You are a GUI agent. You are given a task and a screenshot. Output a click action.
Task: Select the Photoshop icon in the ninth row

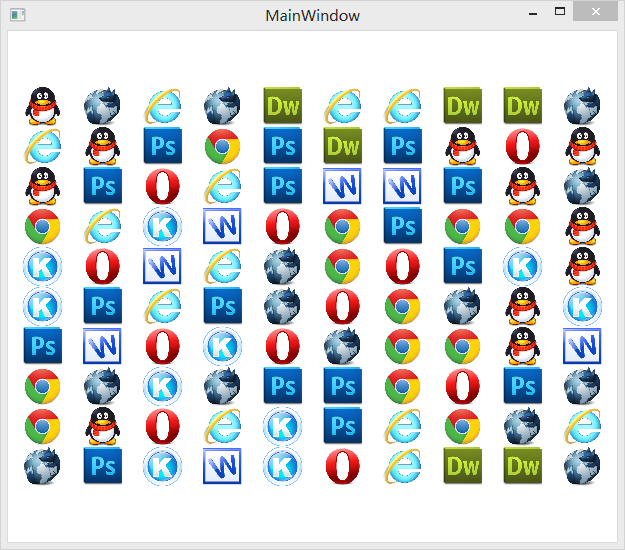click(x=343, y=426)
